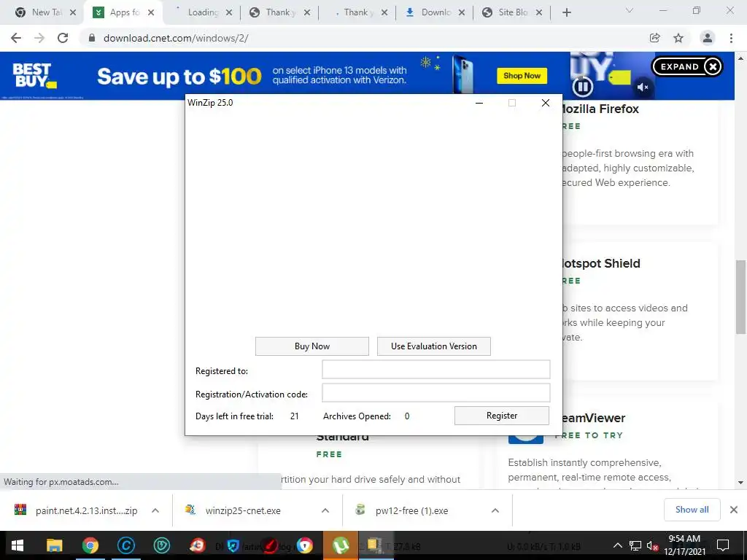Open the Windows notification center

[x=723, y=545]
